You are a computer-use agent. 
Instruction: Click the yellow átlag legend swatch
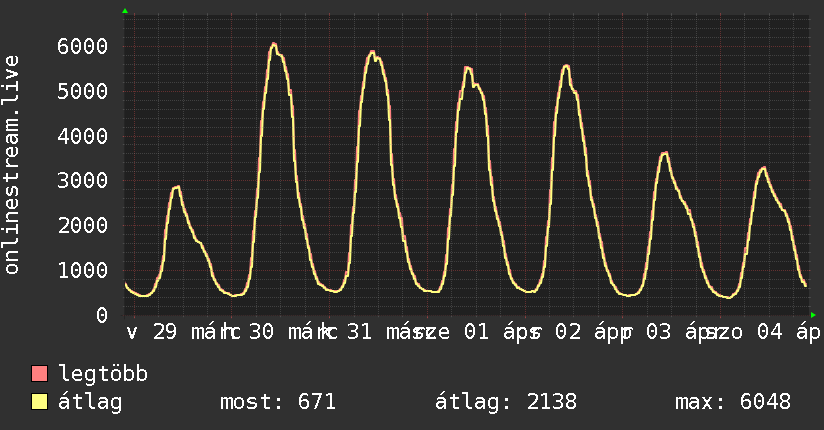[40, 403]
